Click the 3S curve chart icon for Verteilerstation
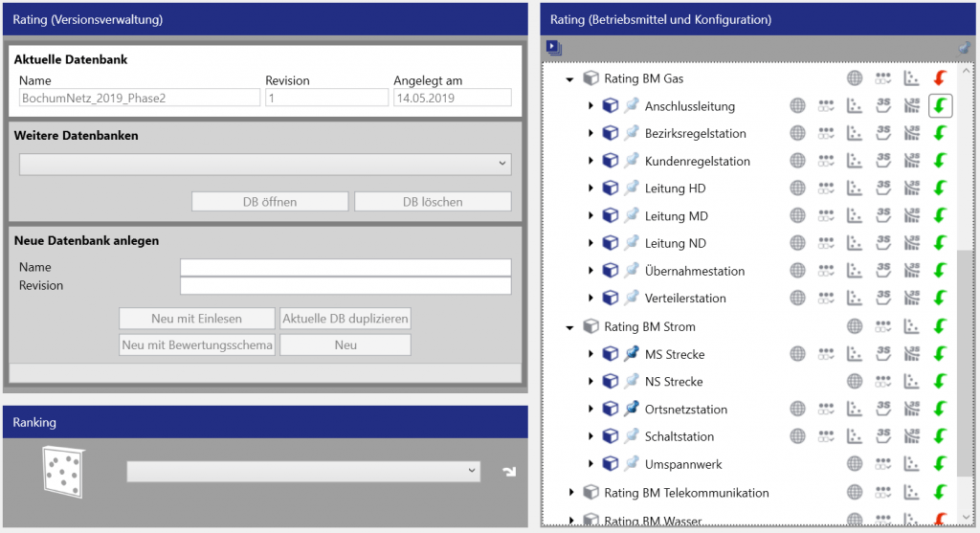 (x=912, y=299)
